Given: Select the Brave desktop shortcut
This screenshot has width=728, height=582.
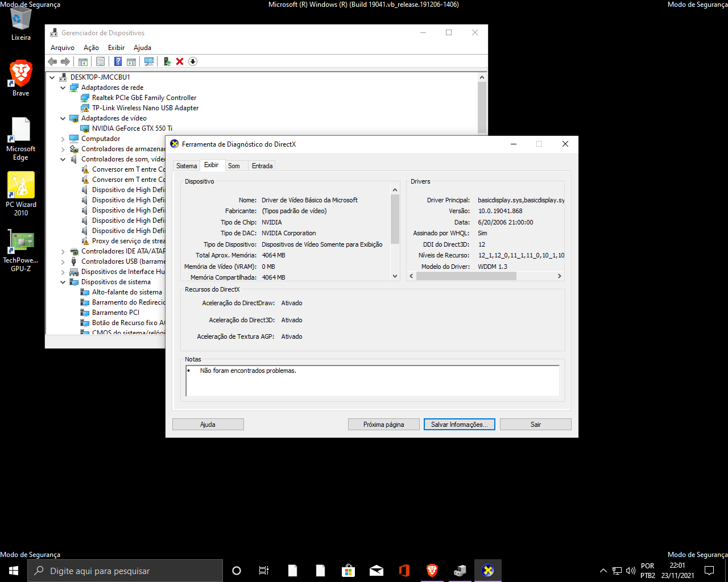Looking at the screenshot, I should click(x=21, y=78).
